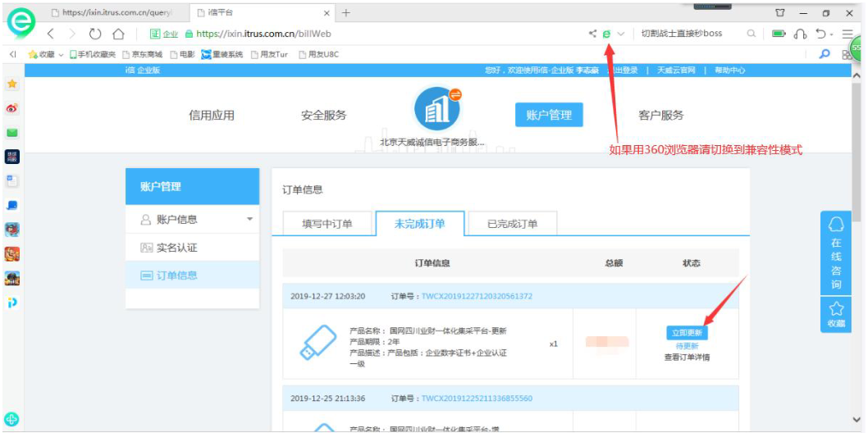Select 实名认证 in the account sidebar

click(176, 248)
